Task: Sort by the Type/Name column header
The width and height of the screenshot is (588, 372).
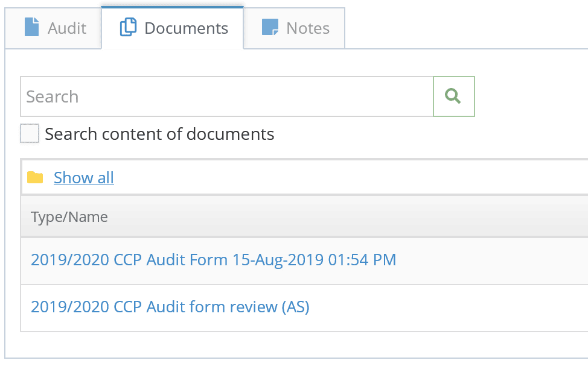Action: [69, 217]
